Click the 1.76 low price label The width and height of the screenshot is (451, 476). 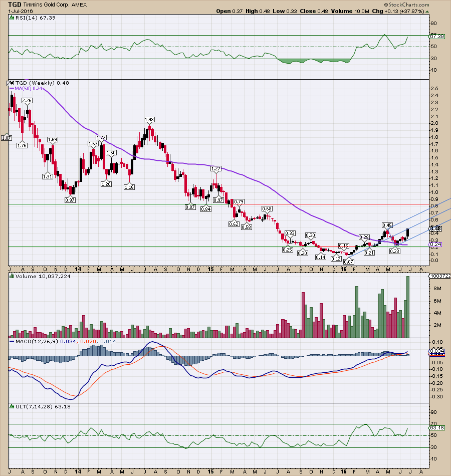[x=22, y=146]
